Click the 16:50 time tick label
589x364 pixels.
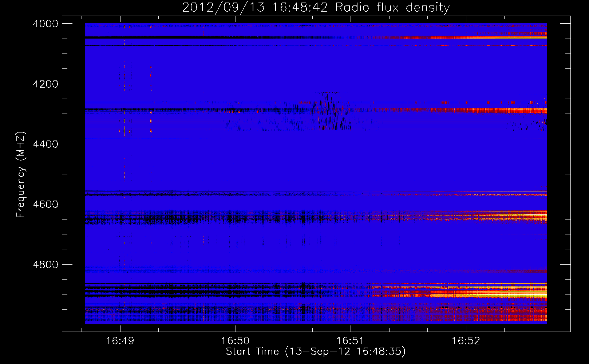235,341
